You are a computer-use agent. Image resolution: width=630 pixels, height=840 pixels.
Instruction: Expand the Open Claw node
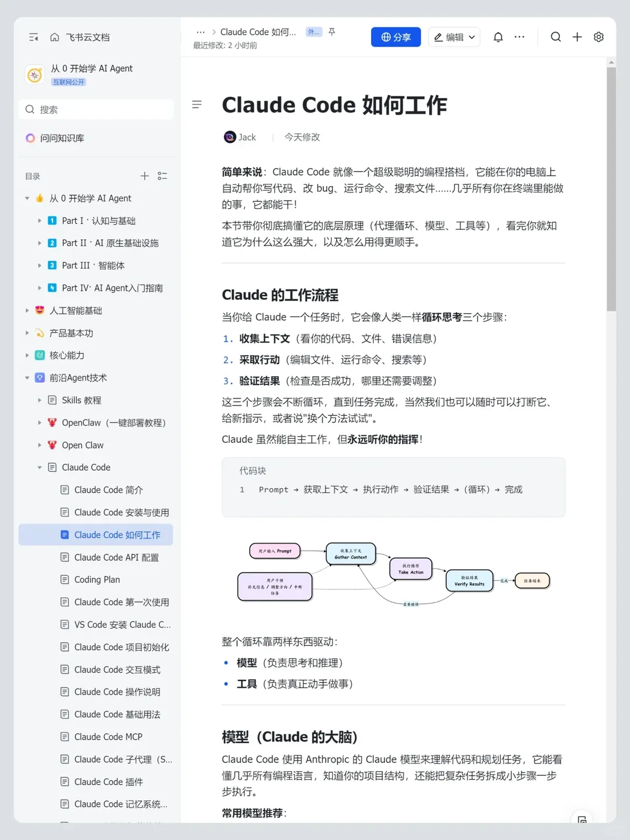(40, 445)
